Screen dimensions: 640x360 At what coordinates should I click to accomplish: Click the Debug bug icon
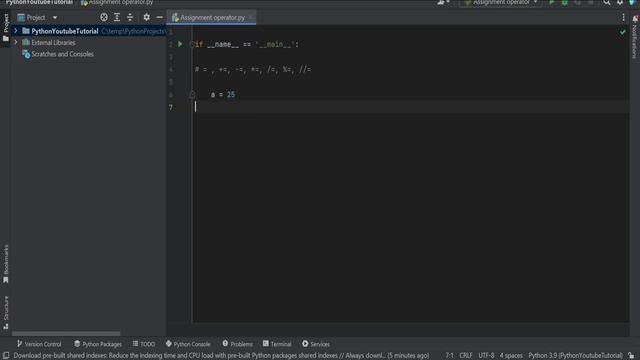(x=565, y=2)
